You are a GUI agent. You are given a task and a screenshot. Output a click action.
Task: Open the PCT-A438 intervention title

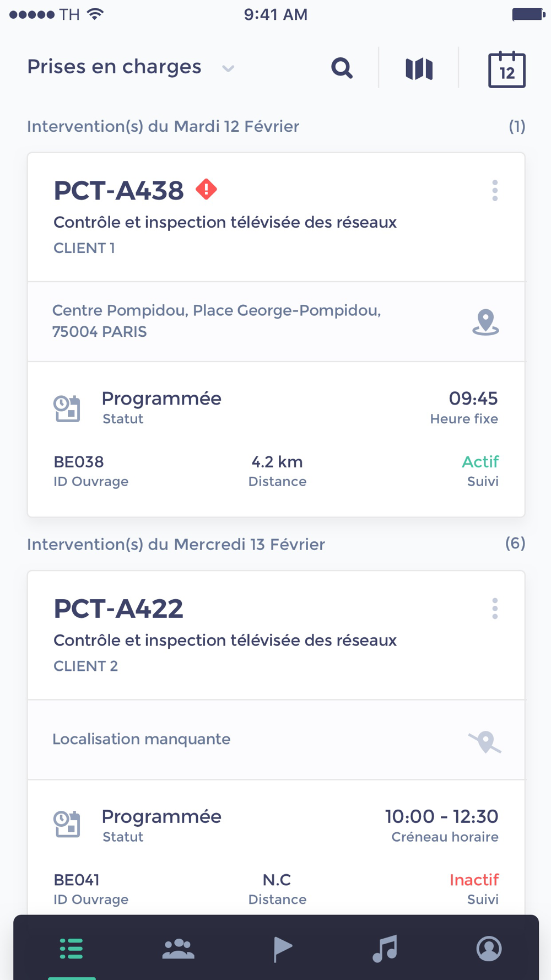118,191
